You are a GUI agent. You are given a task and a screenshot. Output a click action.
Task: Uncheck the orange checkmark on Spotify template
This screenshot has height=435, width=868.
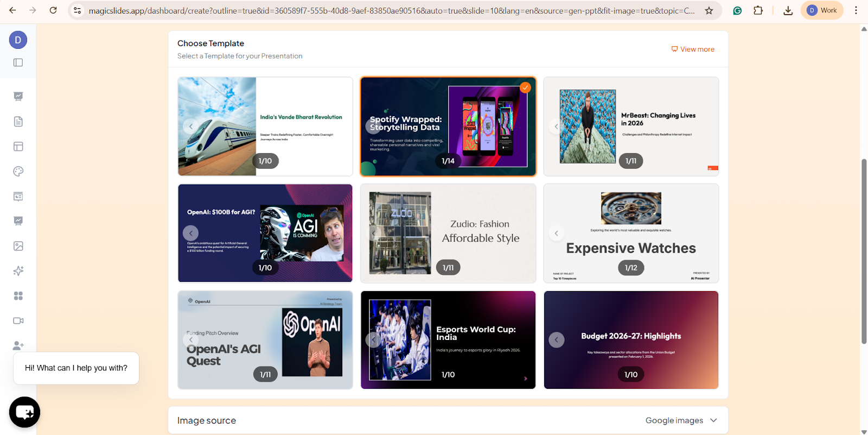[x=525, y=87]
